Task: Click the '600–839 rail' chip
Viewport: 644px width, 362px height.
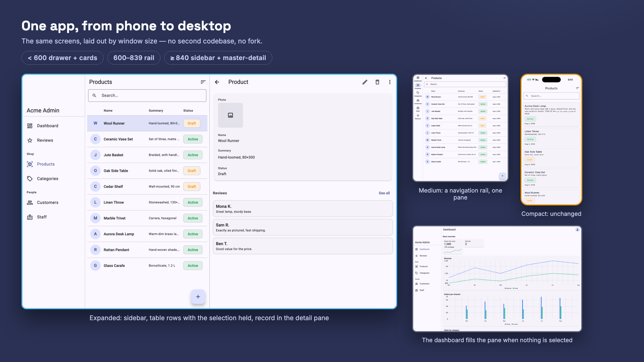Action: point(134,58)
